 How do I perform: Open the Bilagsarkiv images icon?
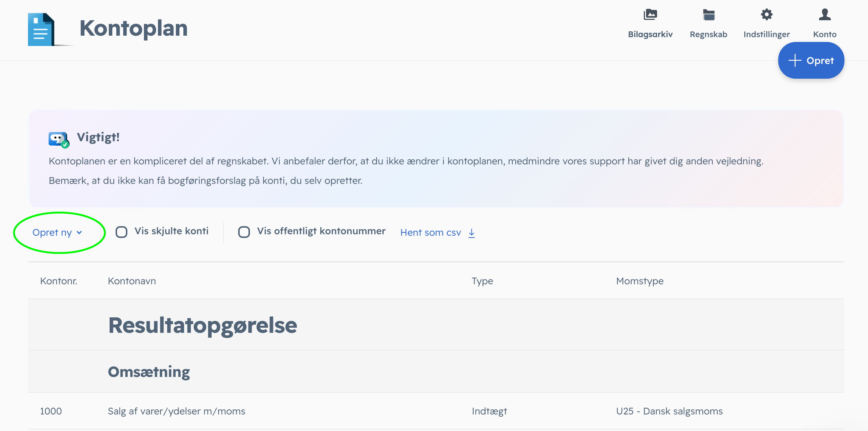(x=650, y=15)
